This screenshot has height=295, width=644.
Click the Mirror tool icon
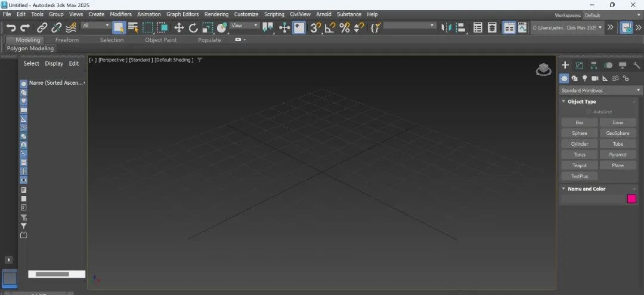tap(446, 28)
